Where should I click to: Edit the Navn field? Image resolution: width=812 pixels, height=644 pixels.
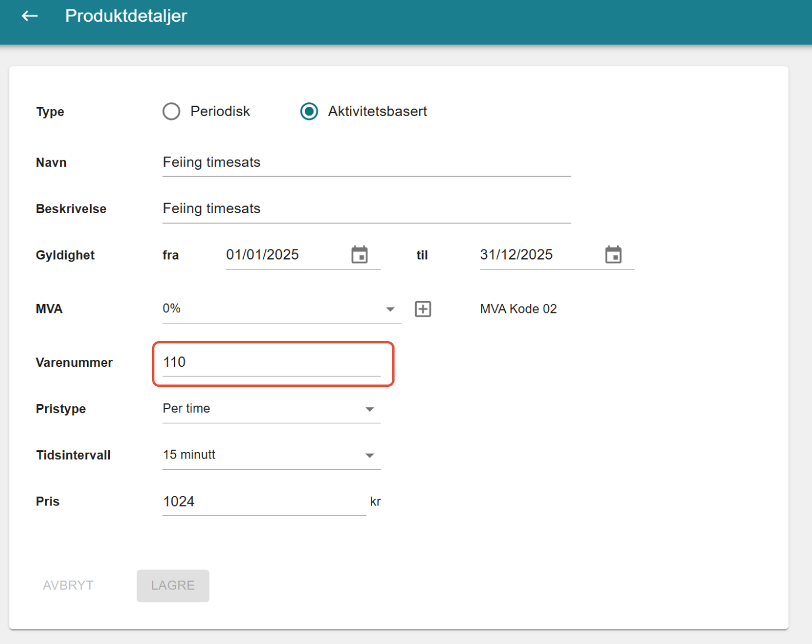pos(366,163)
